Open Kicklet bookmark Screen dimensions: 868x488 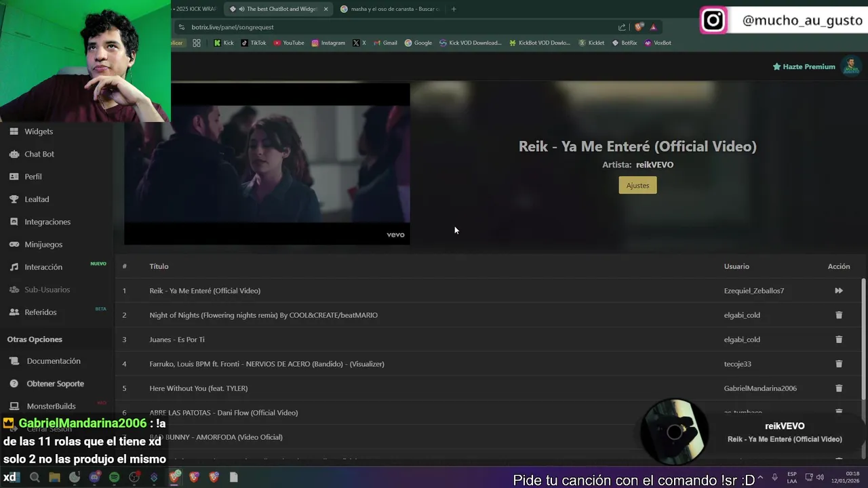click(591, 43)
